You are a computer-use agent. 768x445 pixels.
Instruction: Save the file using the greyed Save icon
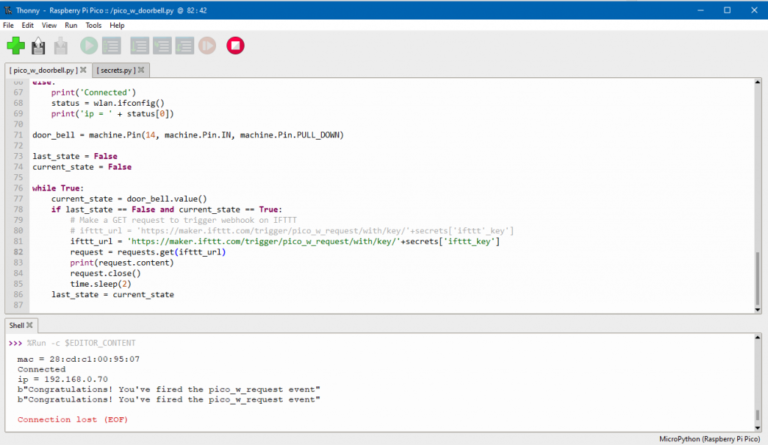[x=61, y=46]
